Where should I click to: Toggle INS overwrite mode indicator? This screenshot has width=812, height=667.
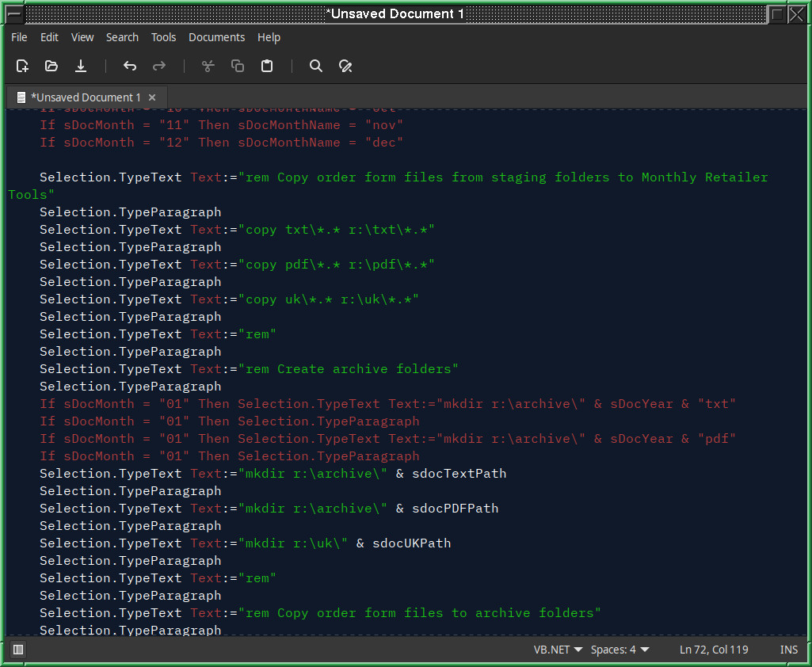point(788,650)
